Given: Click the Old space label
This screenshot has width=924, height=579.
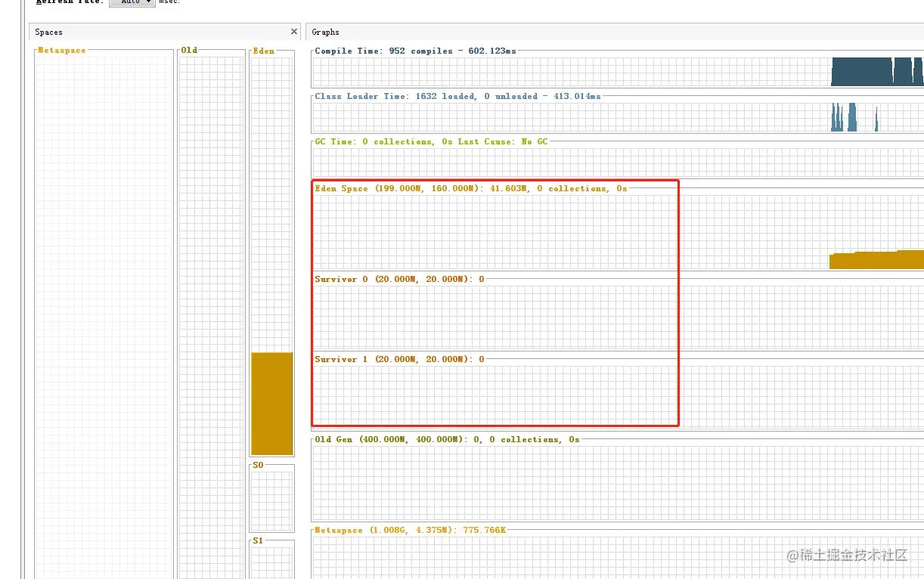Looking at the screenshot, I should click(190, 50).
